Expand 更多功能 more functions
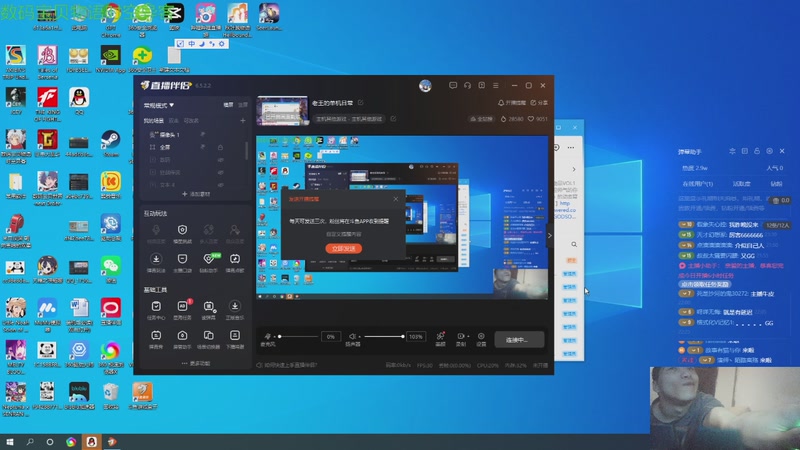The image size is (800, 450). [195, 363]
